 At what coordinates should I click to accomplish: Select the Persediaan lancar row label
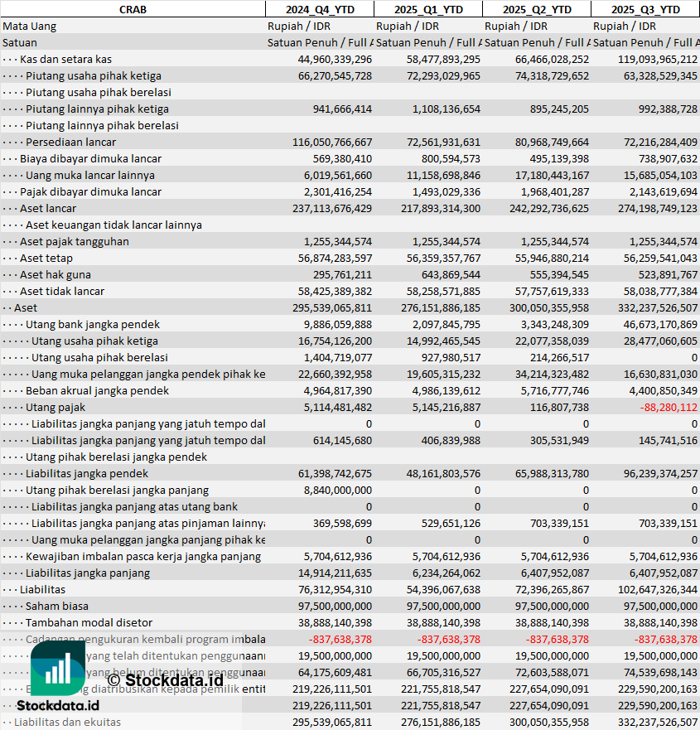70,142
